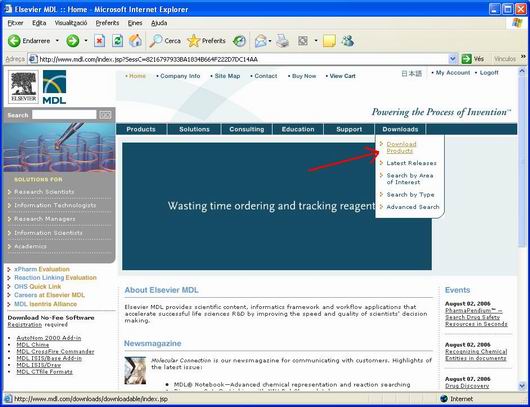
Task: Expand the Back button history dropdown arrow
Action: point(57,41)
